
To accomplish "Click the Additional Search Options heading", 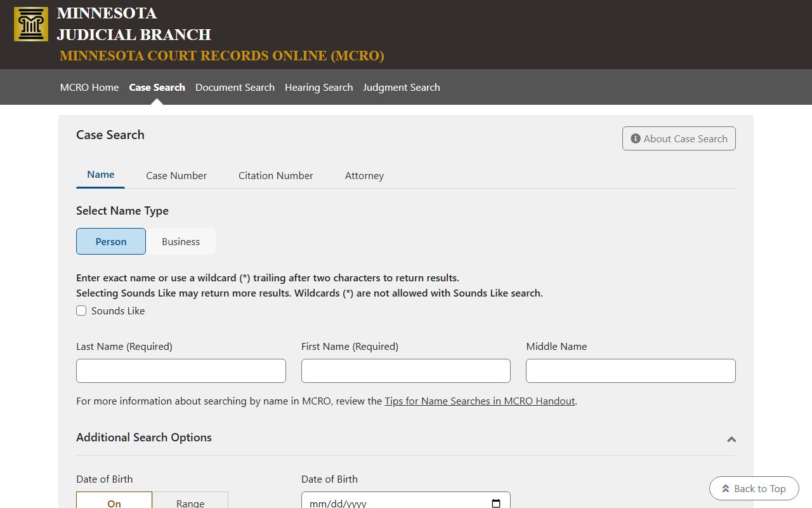I will coord(144,437).
